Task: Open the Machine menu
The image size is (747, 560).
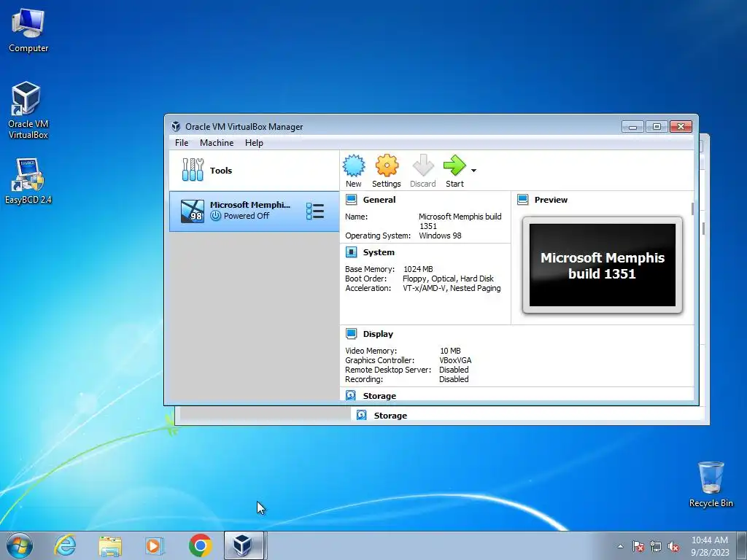Action: pyautogui.click(x=217, y=143)
